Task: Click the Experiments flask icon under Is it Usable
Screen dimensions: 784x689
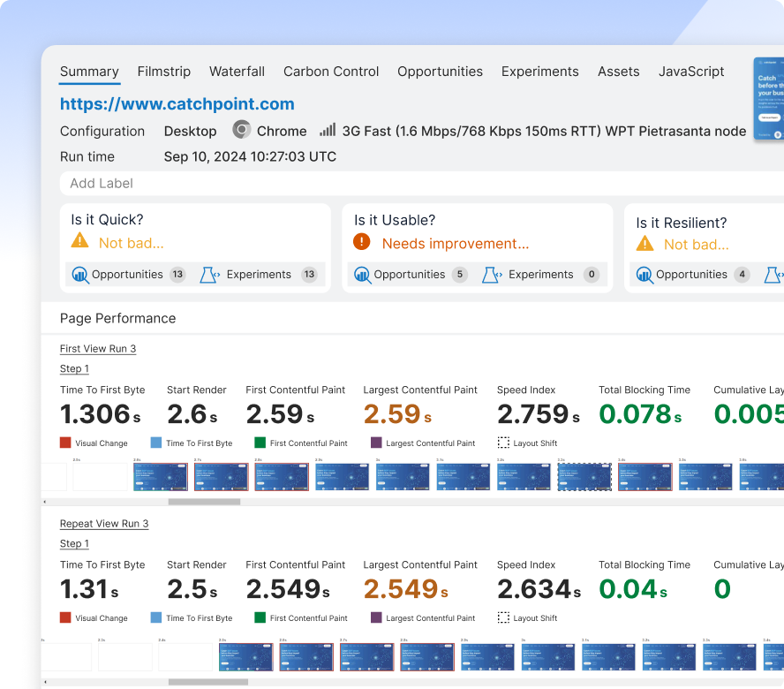Action: pyautogui.click(x=492, y=275)
